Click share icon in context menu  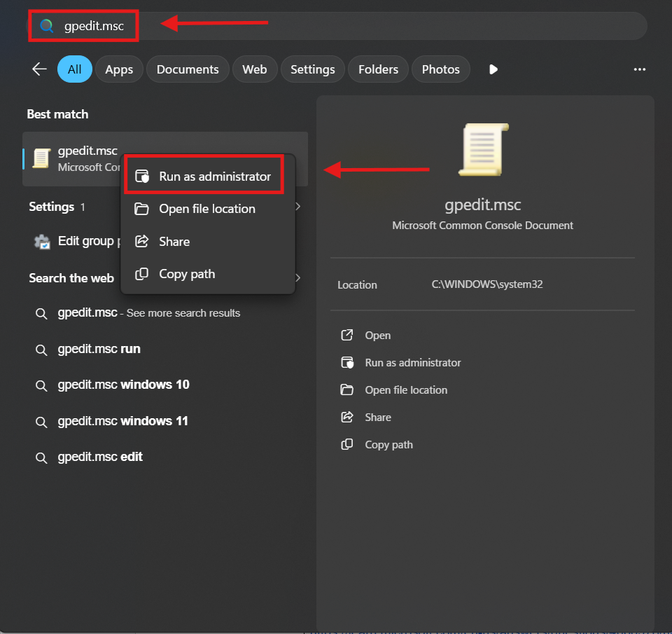(x=141, y=241)
